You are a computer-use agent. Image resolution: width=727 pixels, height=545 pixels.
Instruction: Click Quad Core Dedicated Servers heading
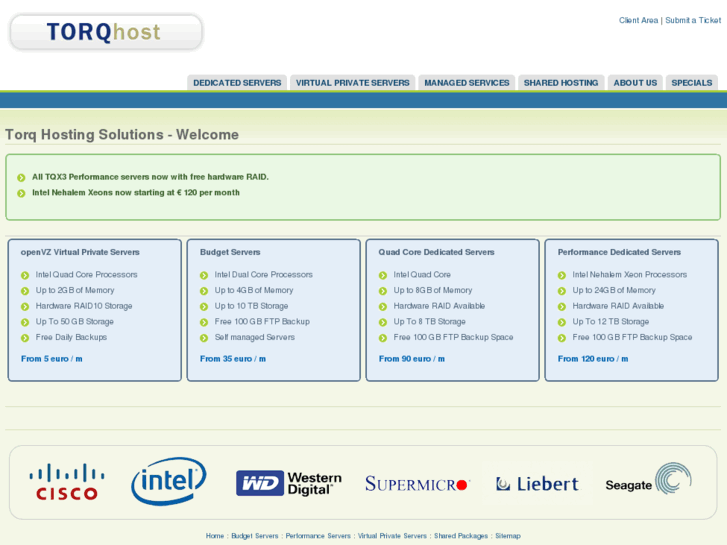[436, 252]
